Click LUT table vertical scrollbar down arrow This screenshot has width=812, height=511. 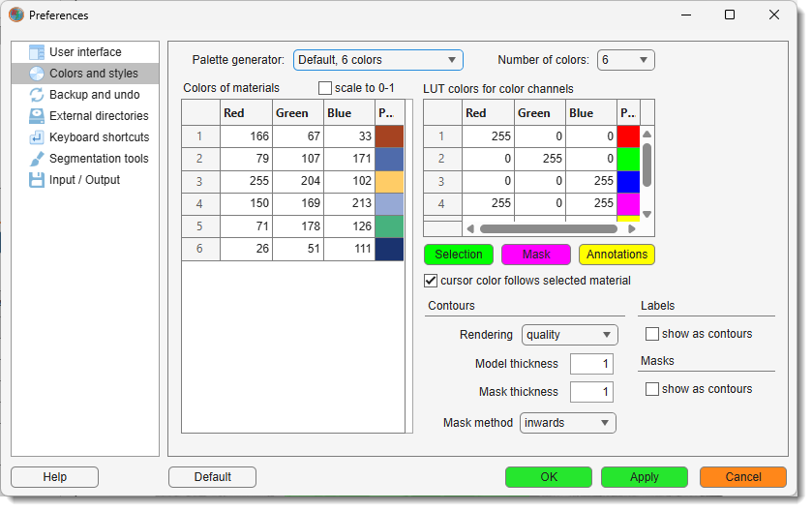pos(647,214)
